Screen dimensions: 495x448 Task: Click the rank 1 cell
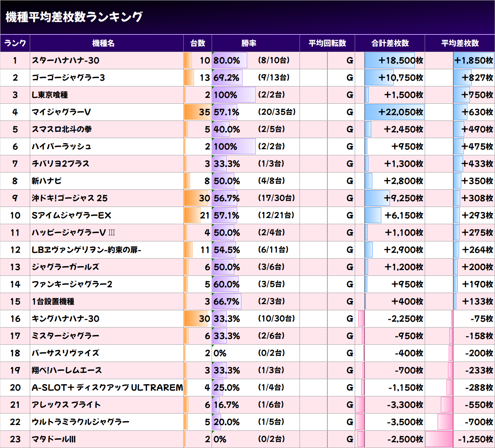click(15, 61)
